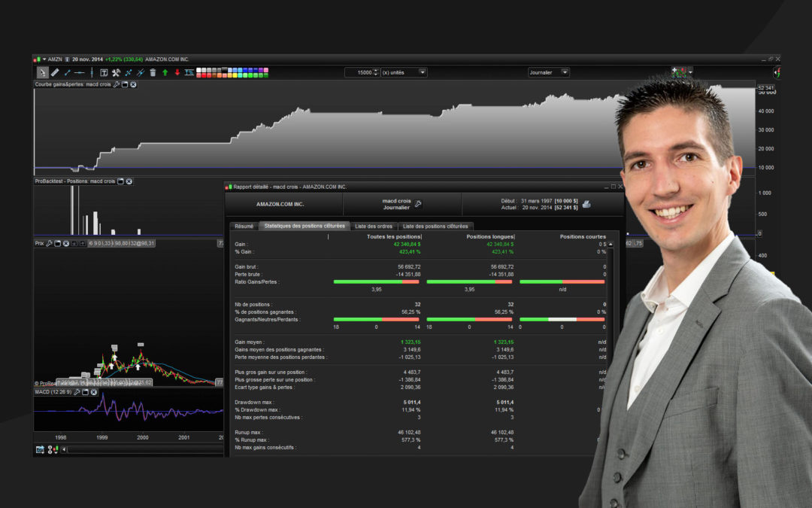The image size is (812, 508).
Task: Select the text annotation tool
Action: (x=102, y=72)
